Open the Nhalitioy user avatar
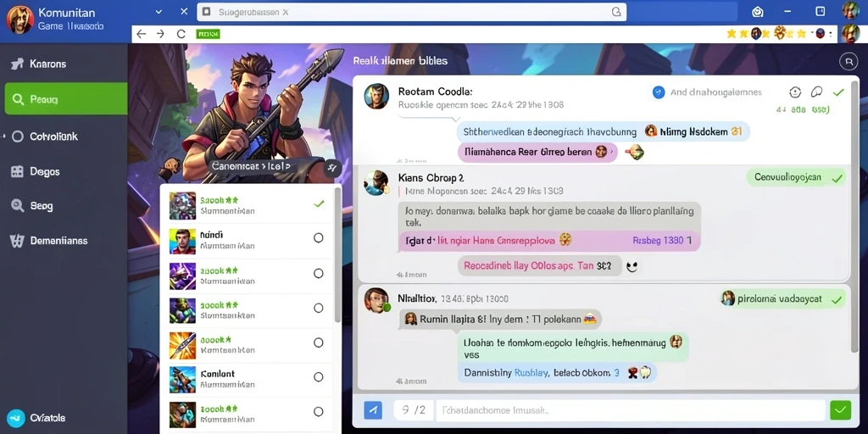The width and height of the screenshot is (868, 434). click(376, 300)
